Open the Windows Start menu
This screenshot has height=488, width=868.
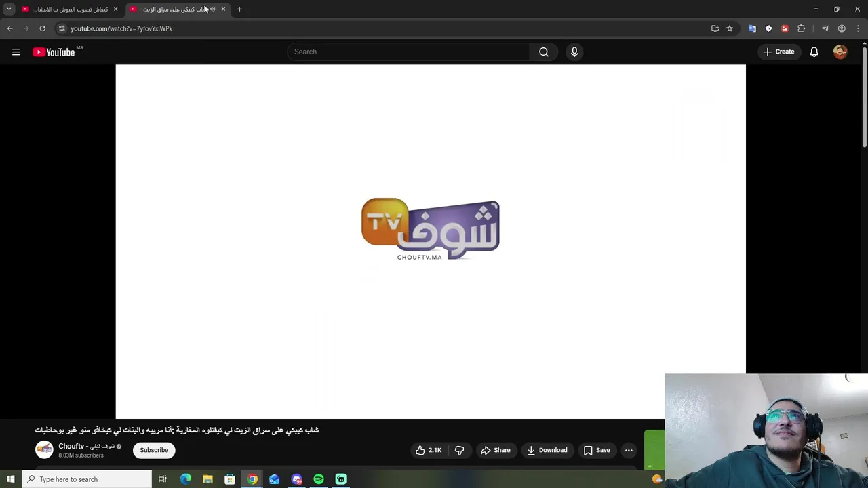coord(10,479)
